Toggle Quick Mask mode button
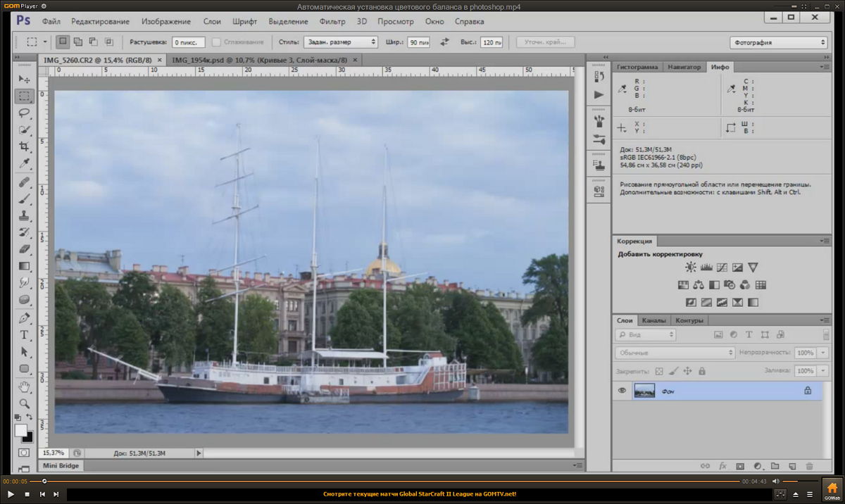845x504 pixels. [24, 453]
